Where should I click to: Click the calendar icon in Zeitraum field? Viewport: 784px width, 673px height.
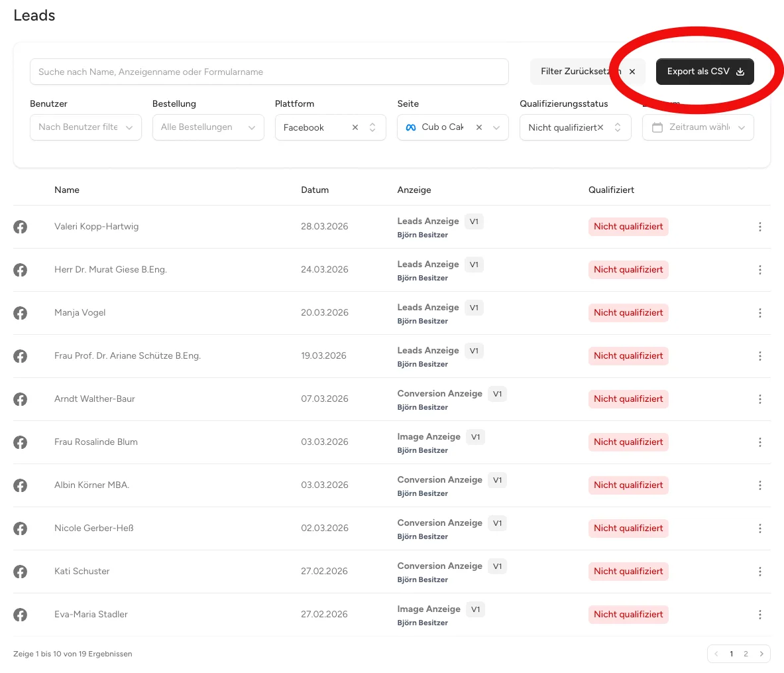(657, 127)
